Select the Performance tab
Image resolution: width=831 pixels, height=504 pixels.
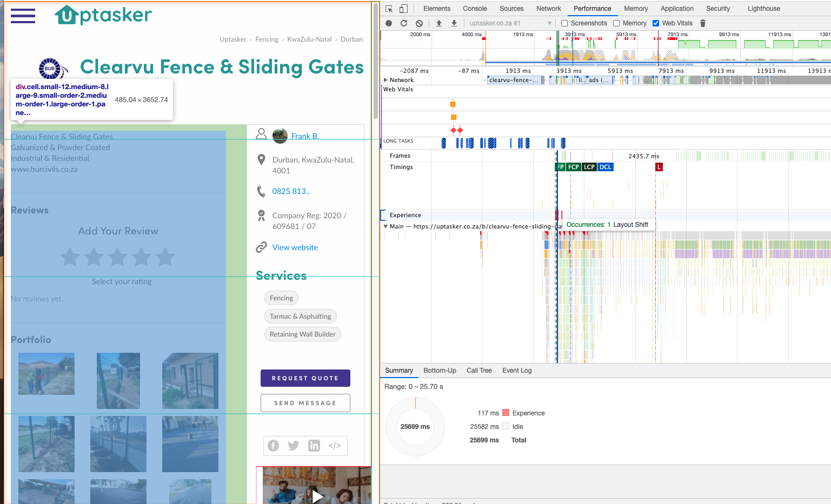tap(593, 9)
